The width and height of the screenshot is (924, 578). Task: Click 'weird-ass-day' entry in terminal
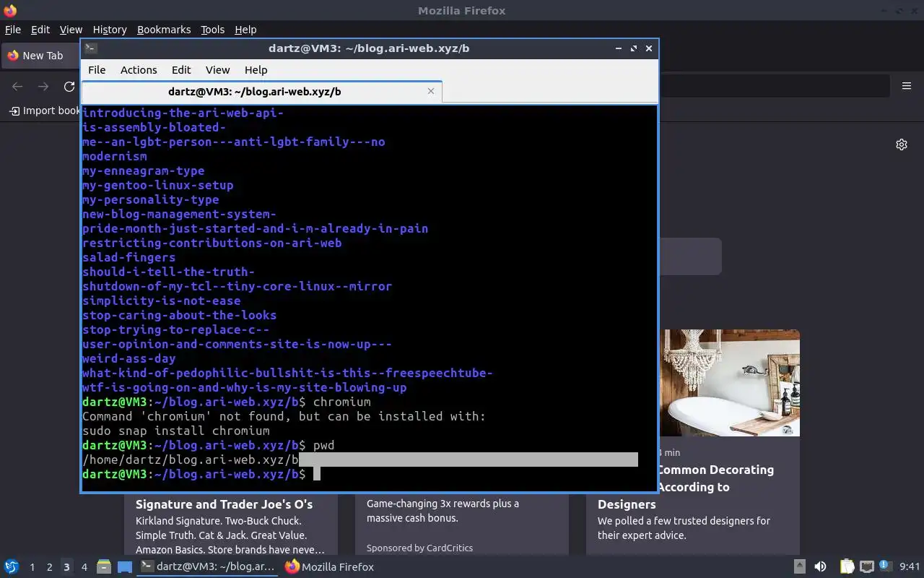[x=129, y=358]
